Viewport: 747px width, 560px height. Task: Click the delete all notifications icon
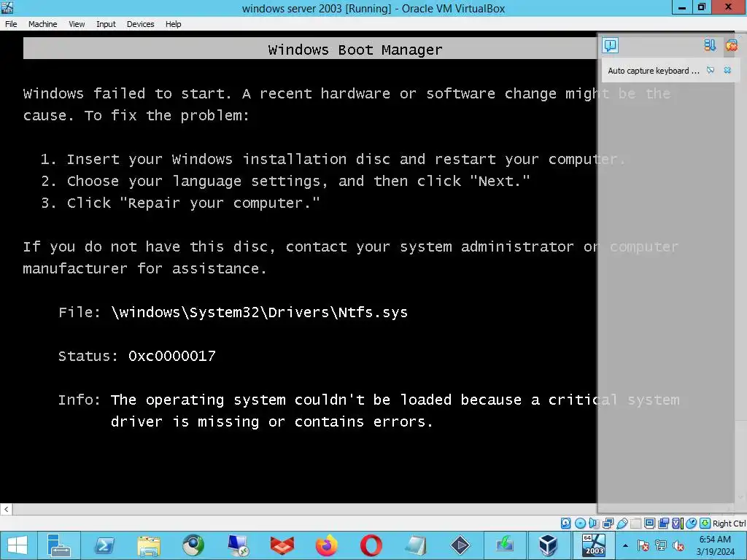point(731,45)
